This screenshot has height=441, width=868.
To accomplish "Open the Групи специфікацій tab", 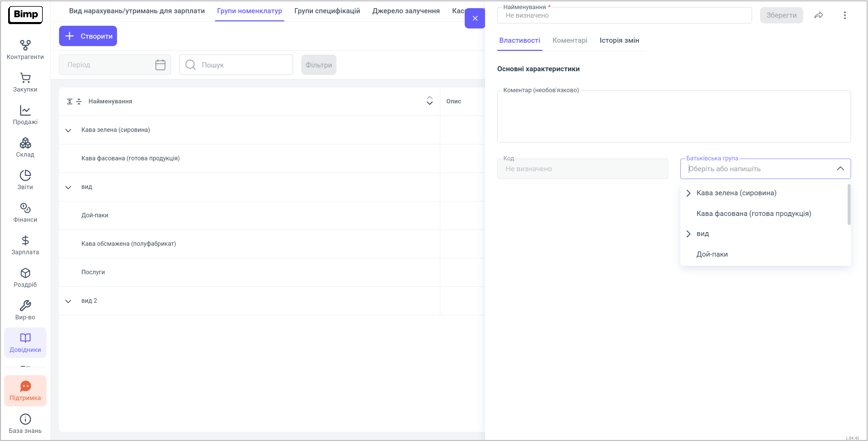I will 327,11.
